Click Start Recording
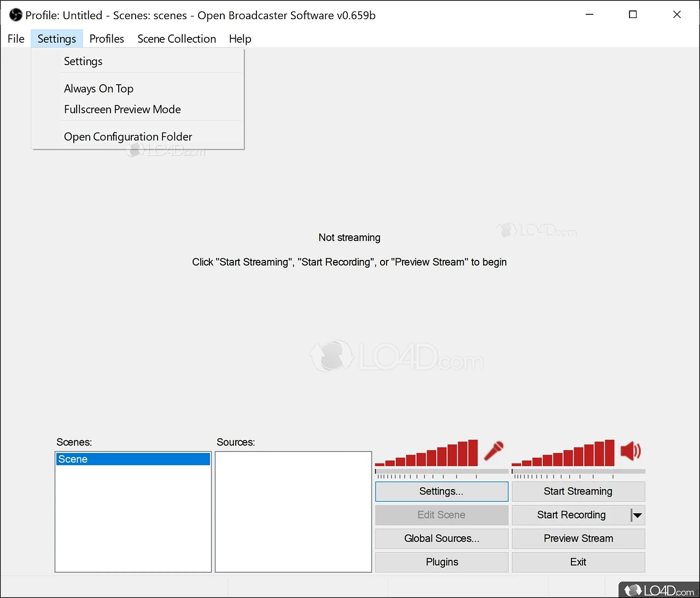The width and height of the screenshot is (700, 598). (x=571, y=515)
